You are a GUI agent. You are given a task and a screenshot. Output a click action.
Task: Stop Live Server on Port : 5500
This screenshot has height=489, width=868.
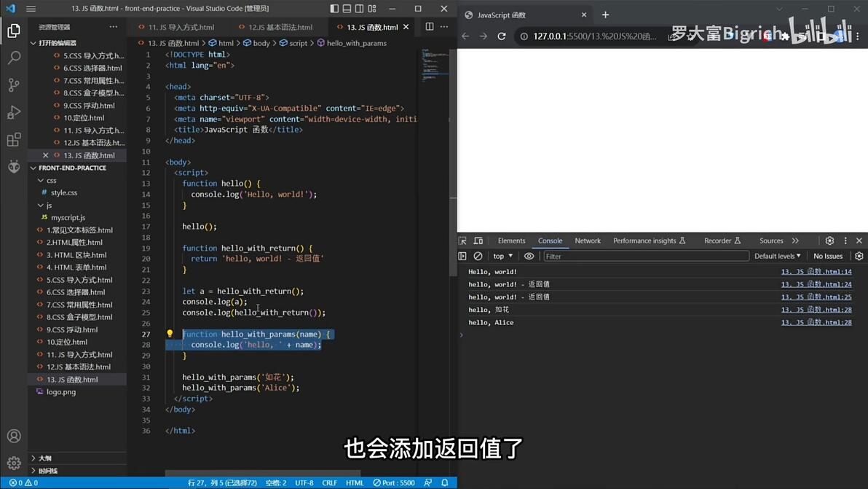point(394,483)
